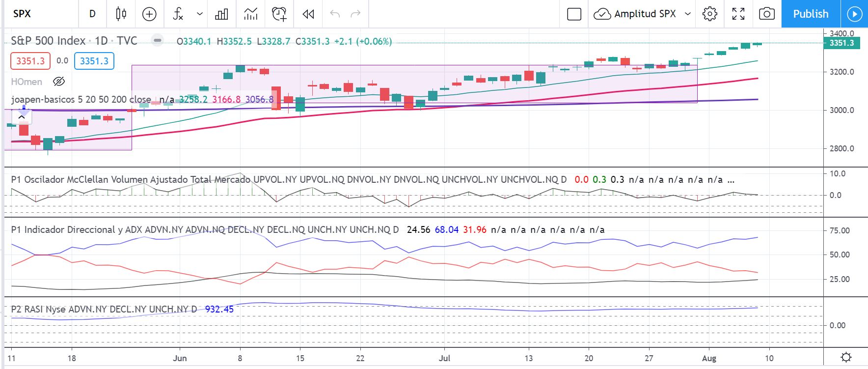Change the D timeframe interval
Screen dimensions: 868x369
(92, 14)
